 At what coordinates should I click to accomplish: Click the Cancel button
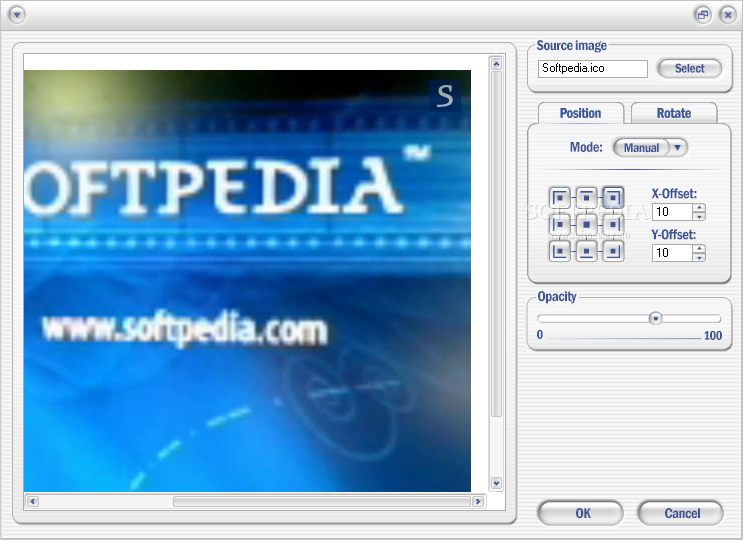[681, 513]
